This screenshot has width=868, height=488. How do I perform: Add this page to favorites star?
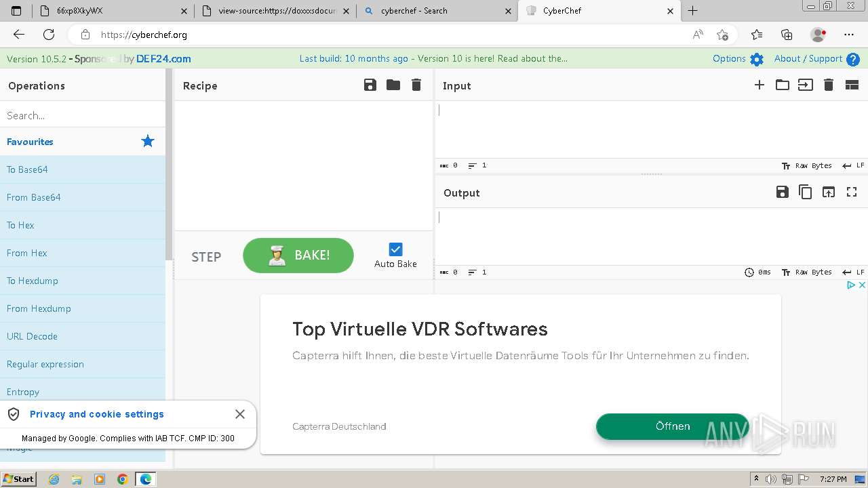722,35
